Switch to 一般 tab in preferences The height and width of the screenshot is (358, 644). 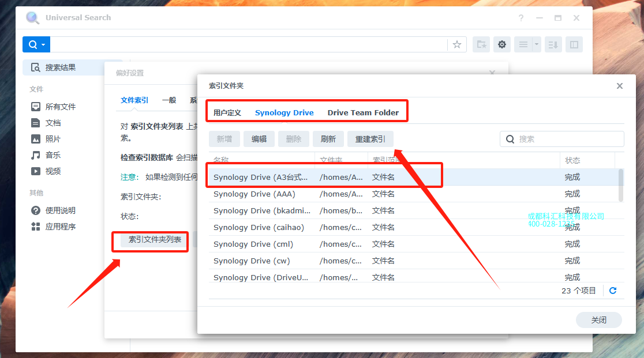pyautogui.click(x=169, y=100)
